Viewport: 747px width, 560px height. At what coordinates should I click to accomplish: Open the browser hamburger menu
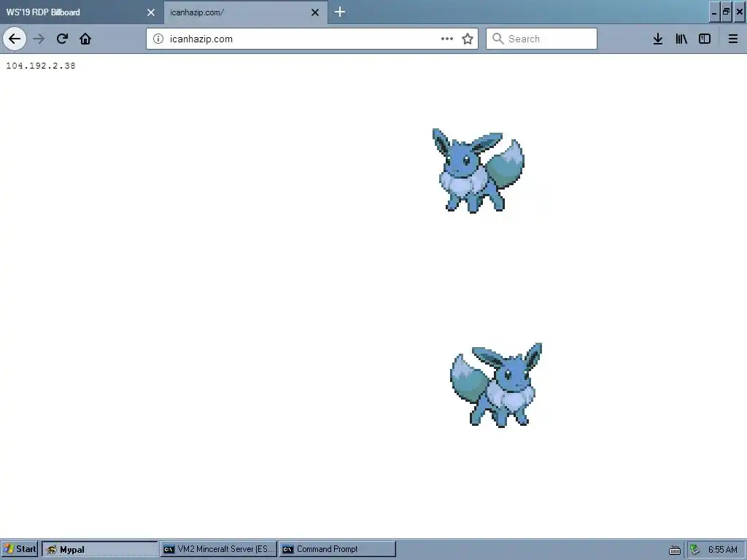click(x=732, y=39)
